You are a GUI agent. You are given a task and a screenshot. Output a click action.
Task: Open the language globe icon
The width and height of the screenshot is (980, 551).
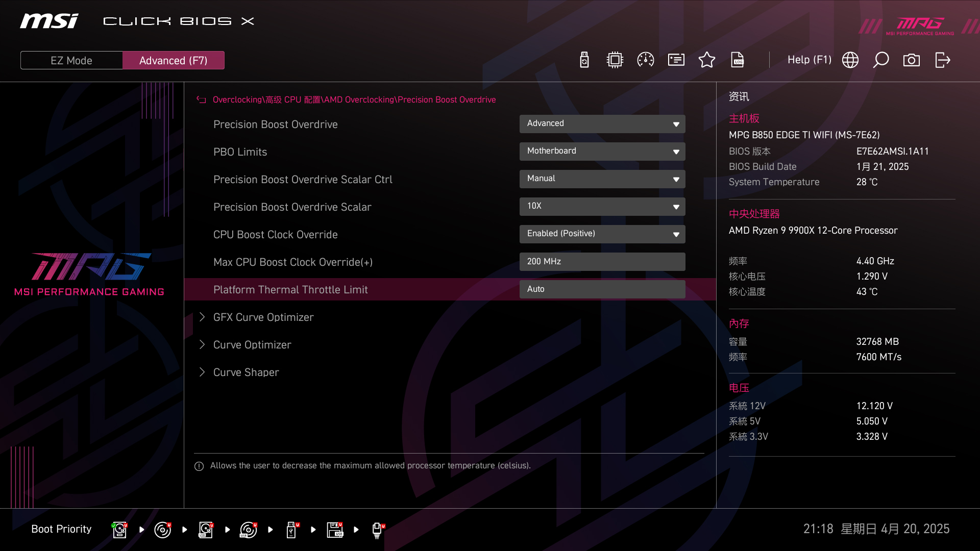pos(850,60)
